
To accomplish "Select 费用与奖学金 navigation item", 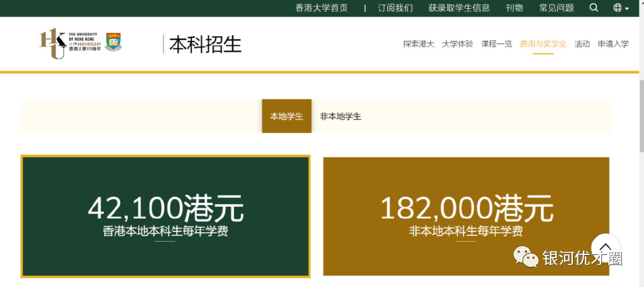I will (543, 44).
